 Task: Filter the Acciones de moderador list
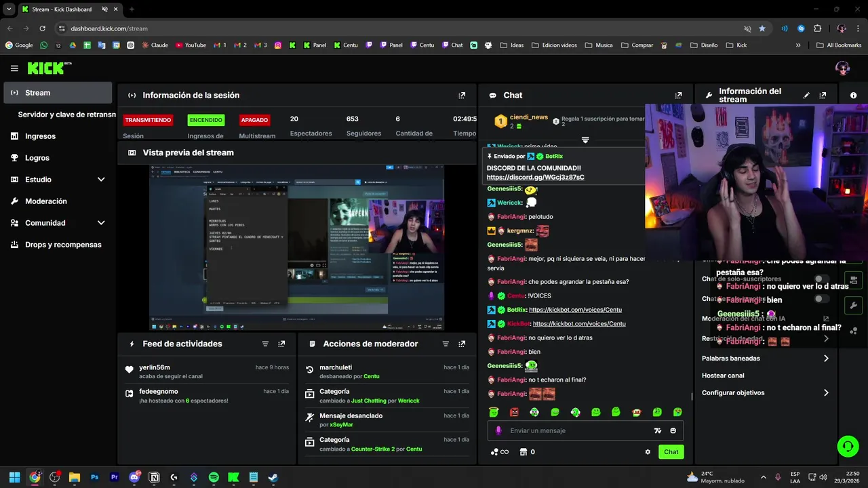click(x=446, y=344)
